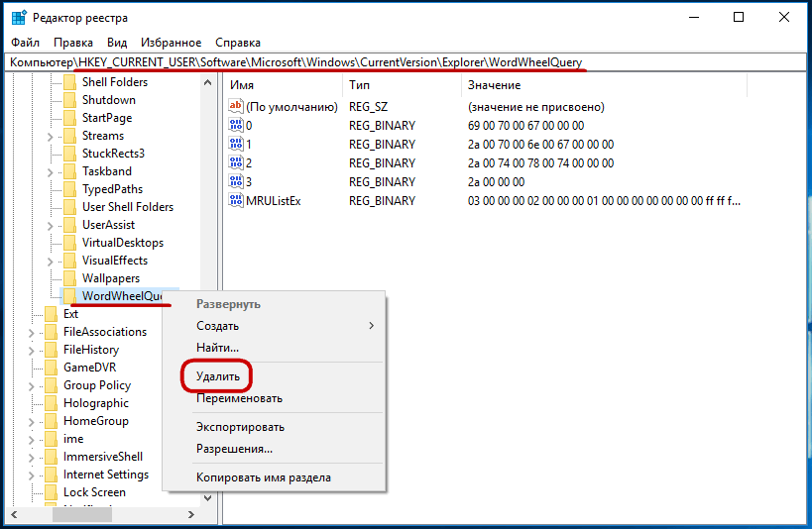812x529 pixels.
Task: Click value data 2a 00 74 00 78 00 74 00 00 00
Action: (x=540, y=163)
